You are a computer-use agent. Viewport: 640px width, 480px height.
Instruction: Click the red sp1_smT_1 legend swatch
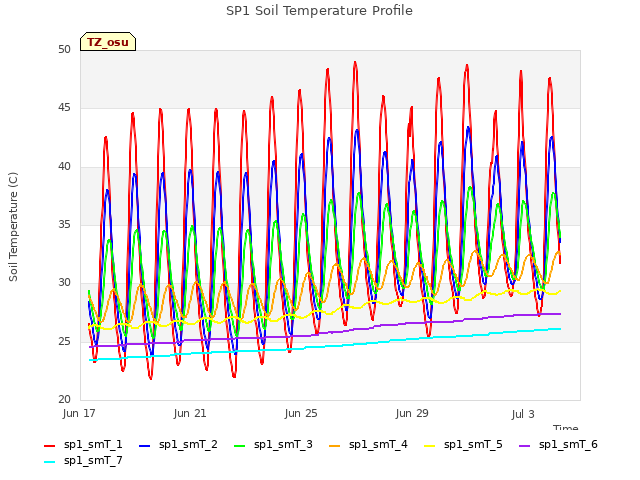click(49, 446)
